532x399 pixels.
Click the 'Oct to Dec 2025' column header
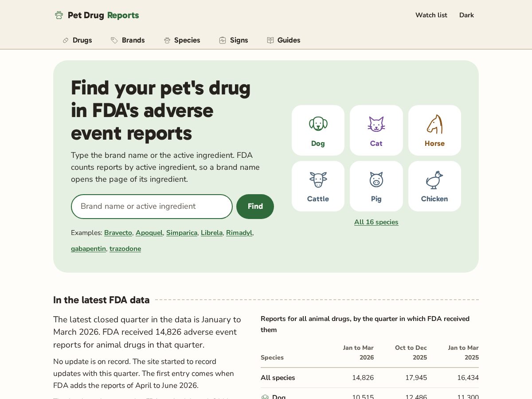coord(411,353)
